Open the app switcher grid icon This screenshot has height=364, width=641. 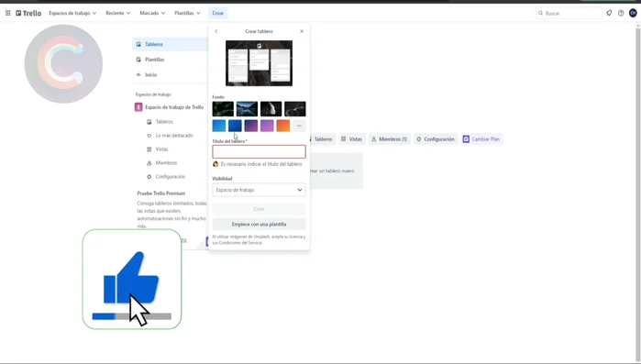[x=7, y=13]
